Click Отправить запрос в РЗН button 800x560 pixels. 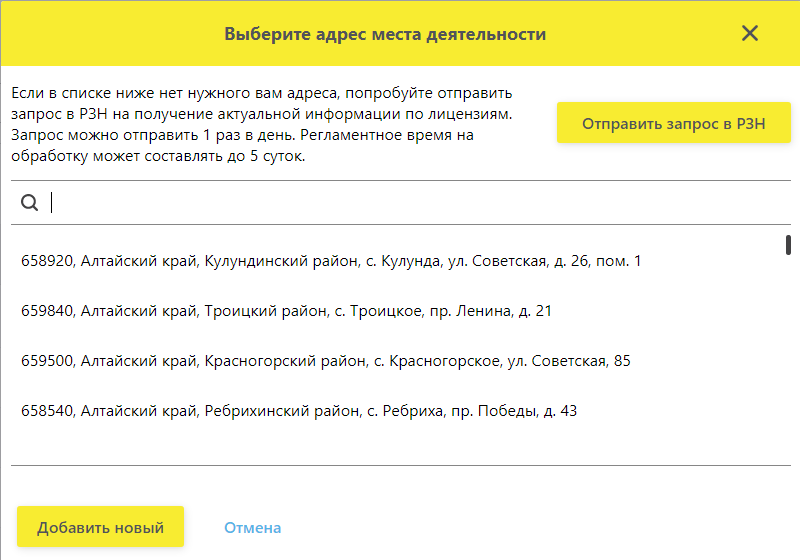(x=673, y=123)
